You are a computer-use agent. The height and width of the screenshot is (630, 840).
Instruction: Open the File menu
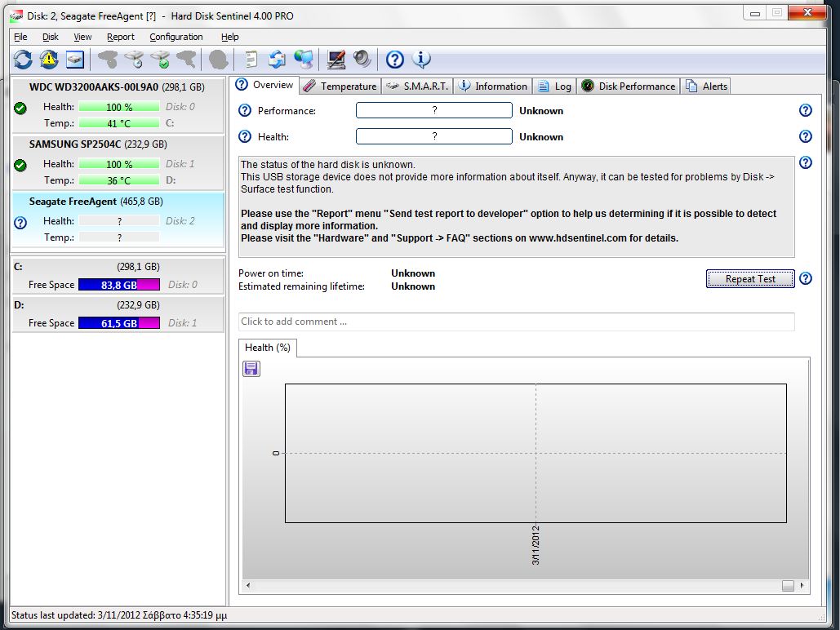[x=20, y=37]
